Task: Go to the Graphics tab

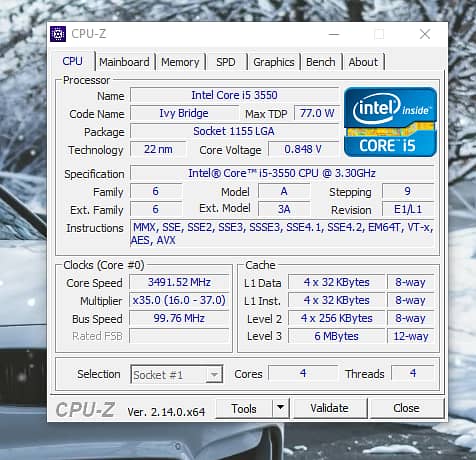Action: (x=274, y=62)
